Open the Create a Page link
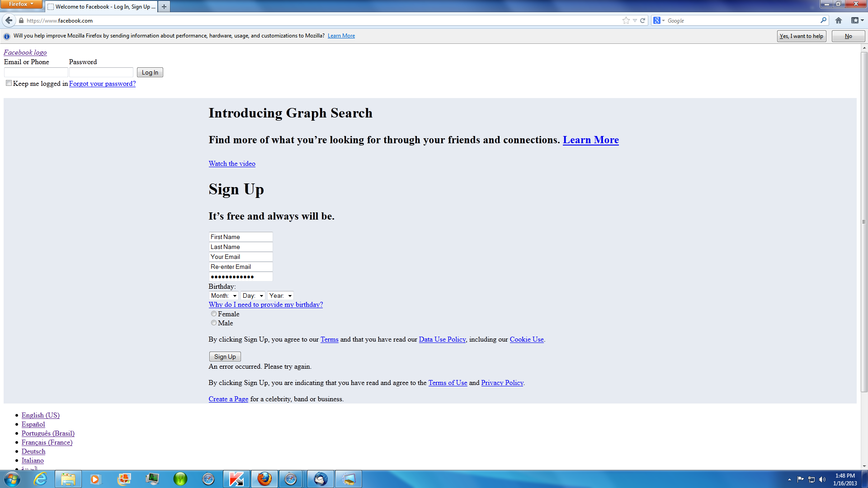Image resolution: width=868 pixels, height=488 pixels. point(228,399)
